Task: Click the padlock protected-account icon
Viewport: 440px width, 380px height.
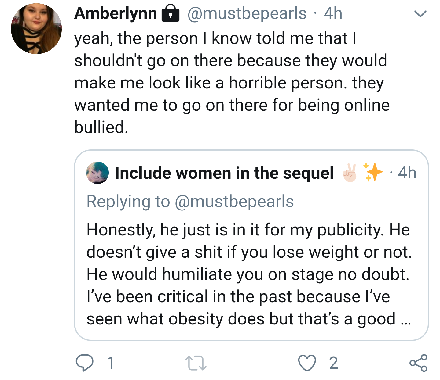Action: pyautogui.click(x=170, y=14)
